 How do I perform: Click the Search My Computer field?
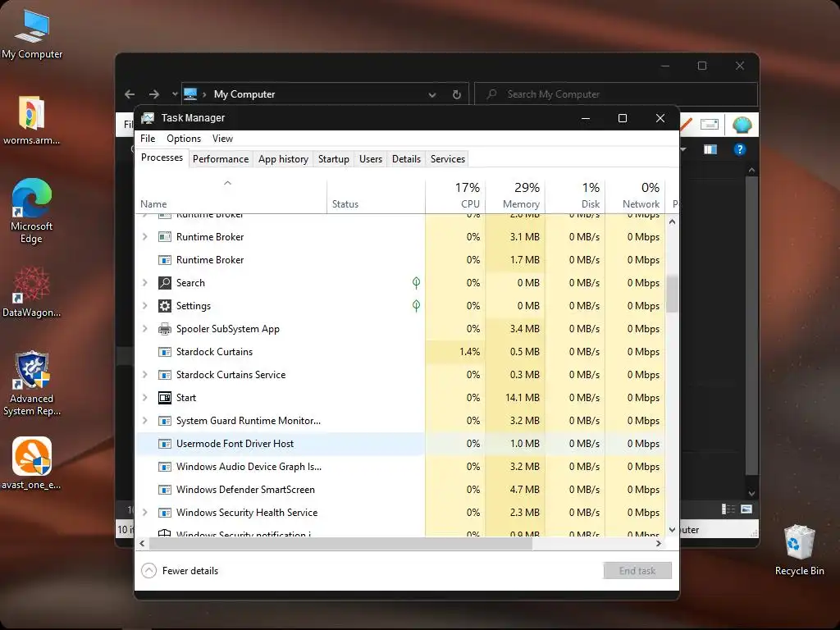(616, 94)
